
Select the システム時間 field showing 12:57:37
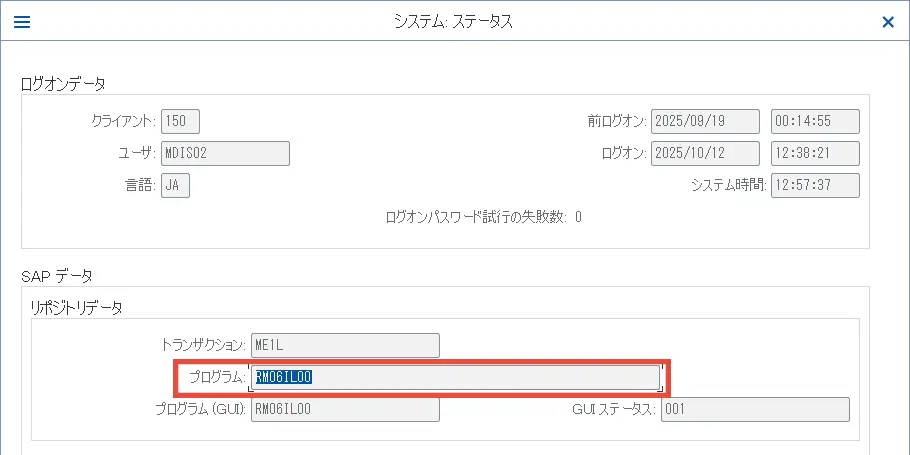[x=816, y=185]
